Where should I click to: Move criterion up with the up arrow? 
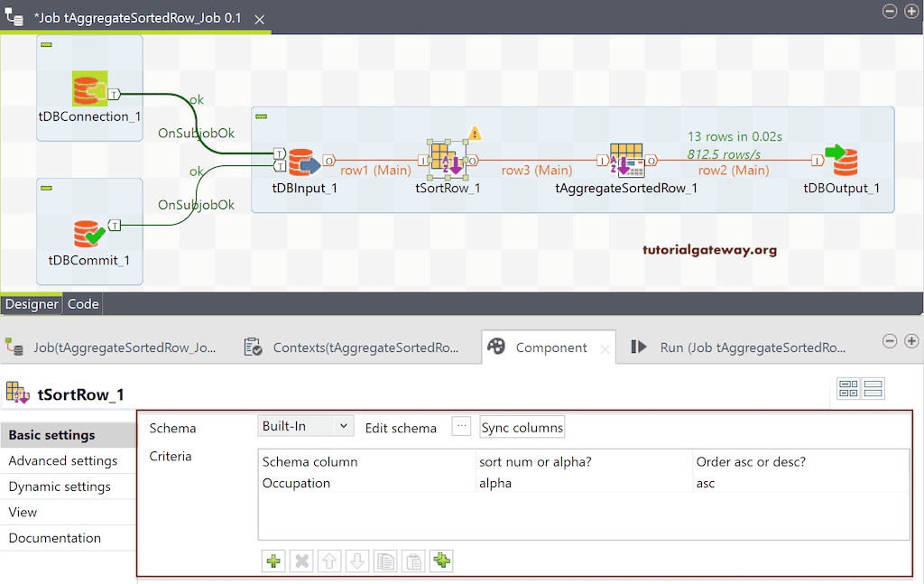[x=329, y=561]
